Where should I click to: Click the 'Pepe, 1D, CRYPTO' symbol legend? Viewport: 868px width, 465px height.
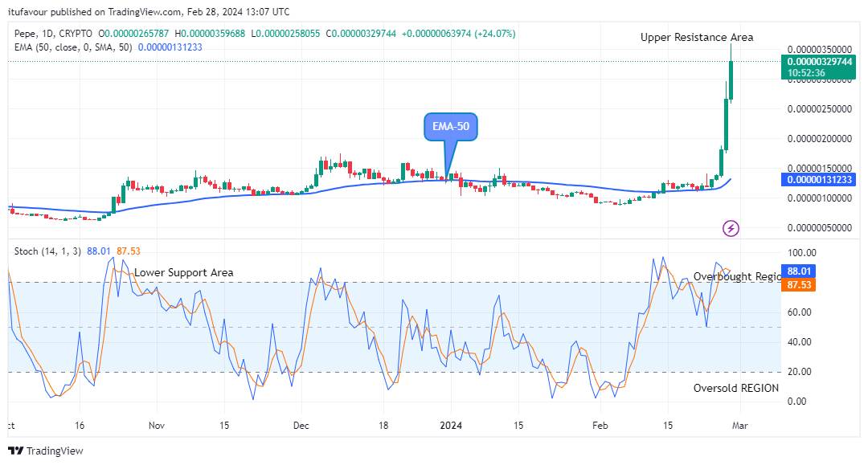click(x=53, y=34)
